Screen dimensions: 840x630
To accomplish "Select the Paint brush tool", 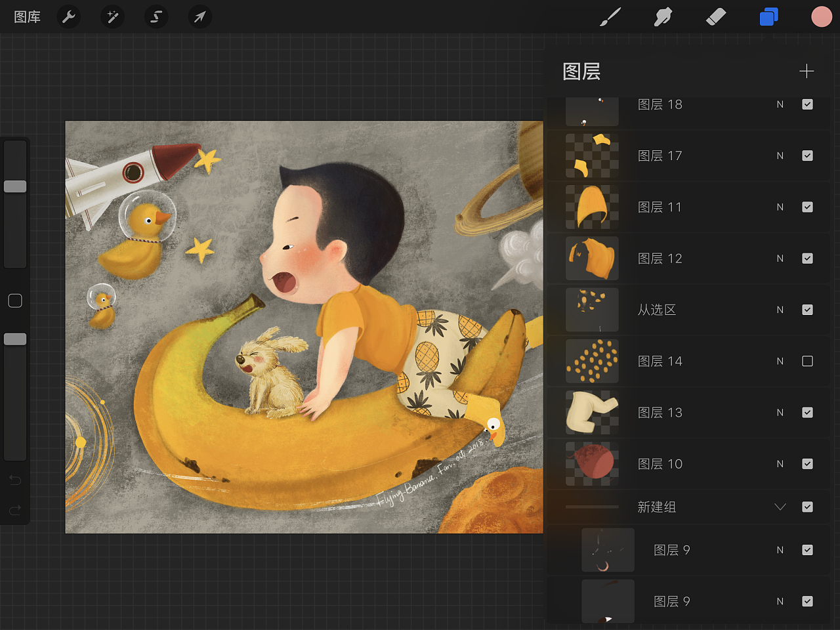I will (610, 17).
